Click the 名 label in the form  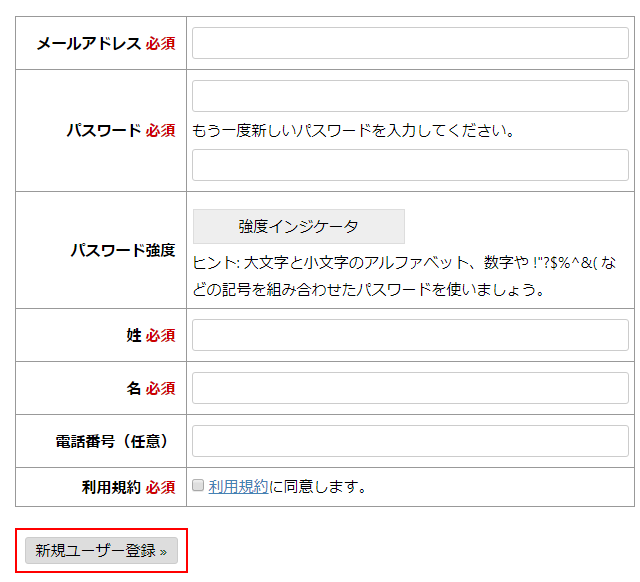(x=134, y=388)
